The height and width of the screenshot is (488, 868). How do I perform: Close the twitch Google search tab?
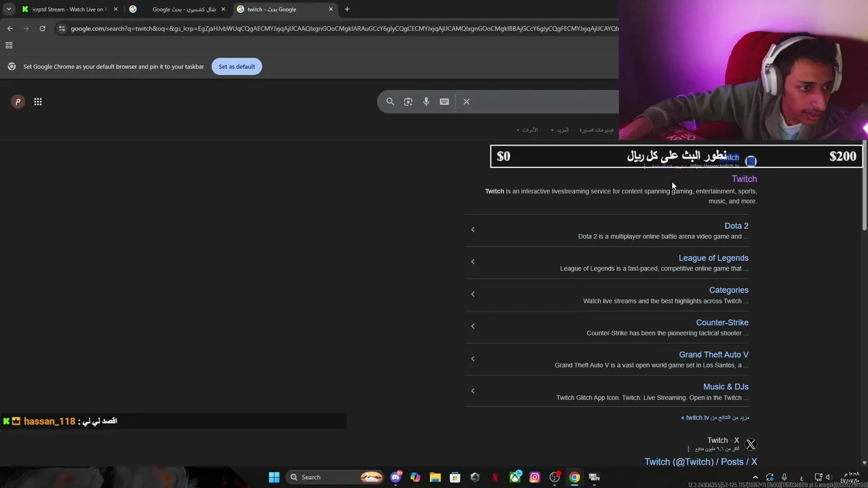tap(331, 9)
